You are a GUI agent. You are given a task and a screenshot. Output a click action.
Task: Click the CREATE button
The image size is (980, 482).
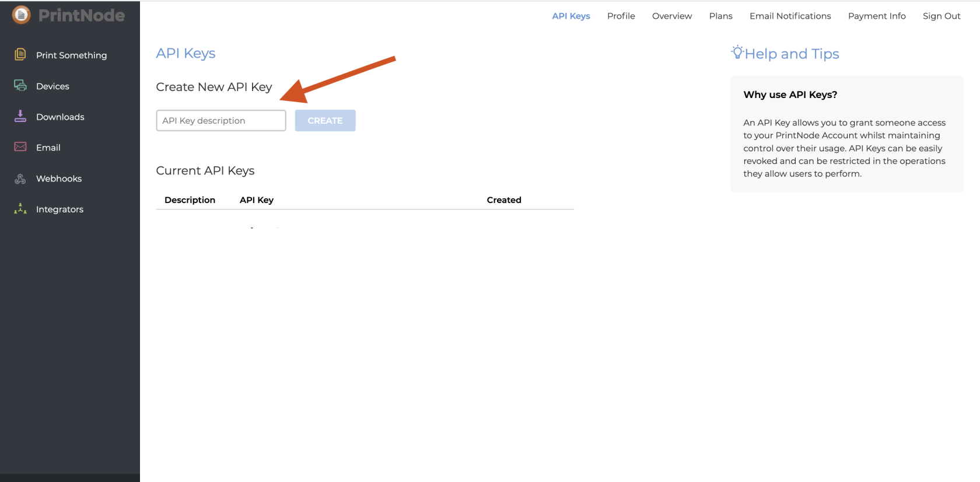[325, 121]
